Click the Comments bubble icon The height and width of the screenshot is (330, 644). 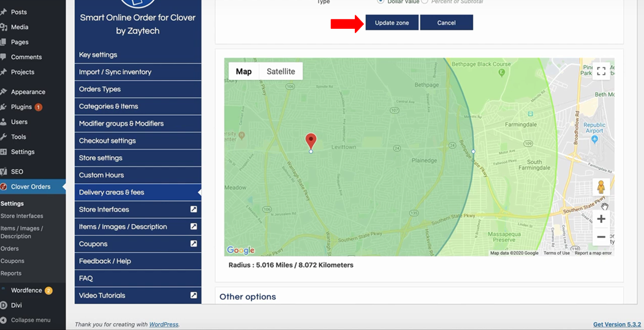pyautogui.click(x=3, y=57)
